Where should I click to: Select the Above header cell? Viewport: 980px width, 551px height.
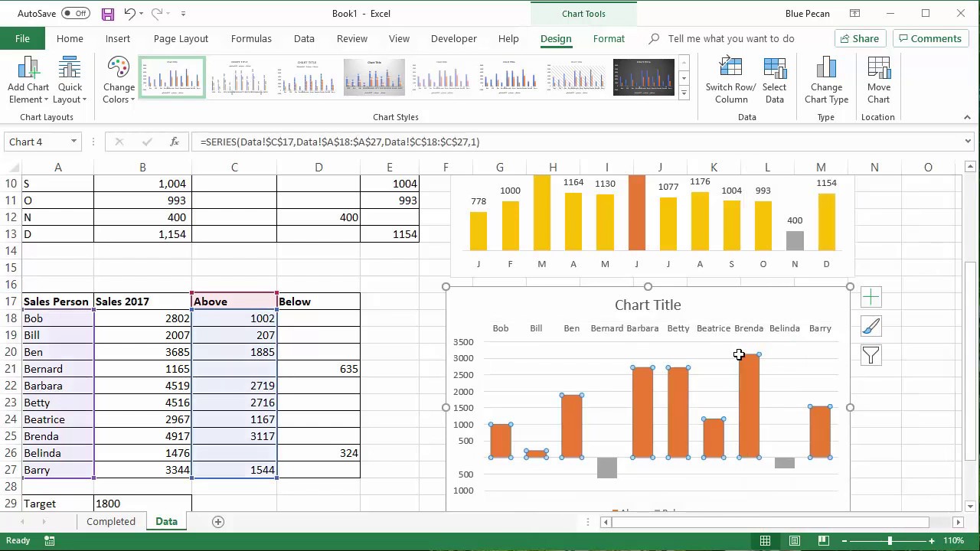(234, 302)
